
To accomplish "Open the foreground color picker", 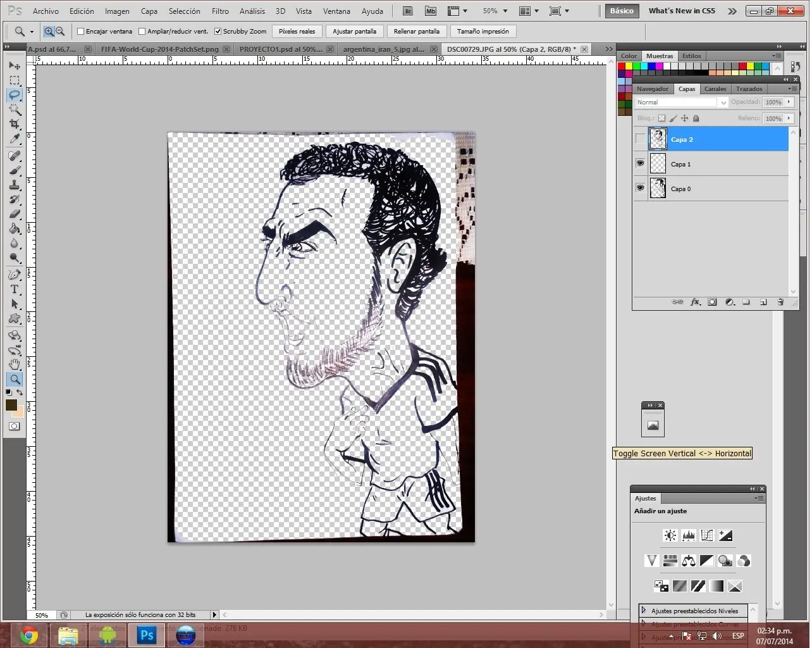I will coord(11,405).
